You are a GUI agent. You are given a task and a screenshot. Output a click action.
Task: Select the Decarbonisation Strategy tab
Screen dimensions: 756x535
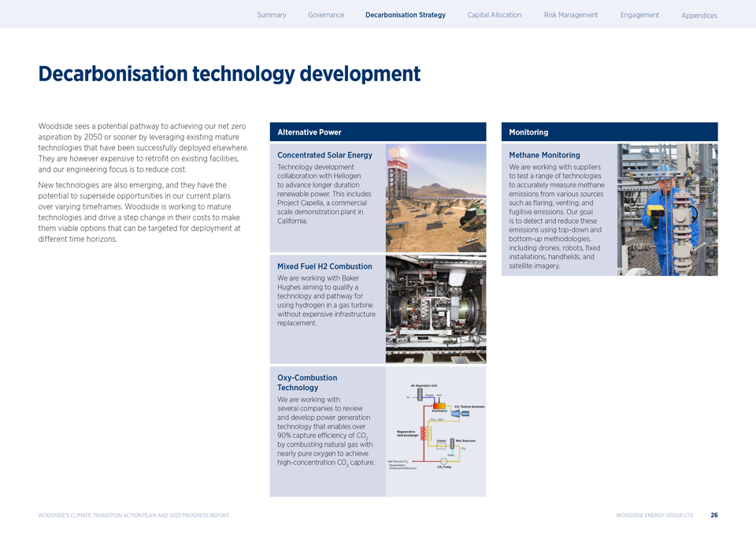tap(405, 15)
